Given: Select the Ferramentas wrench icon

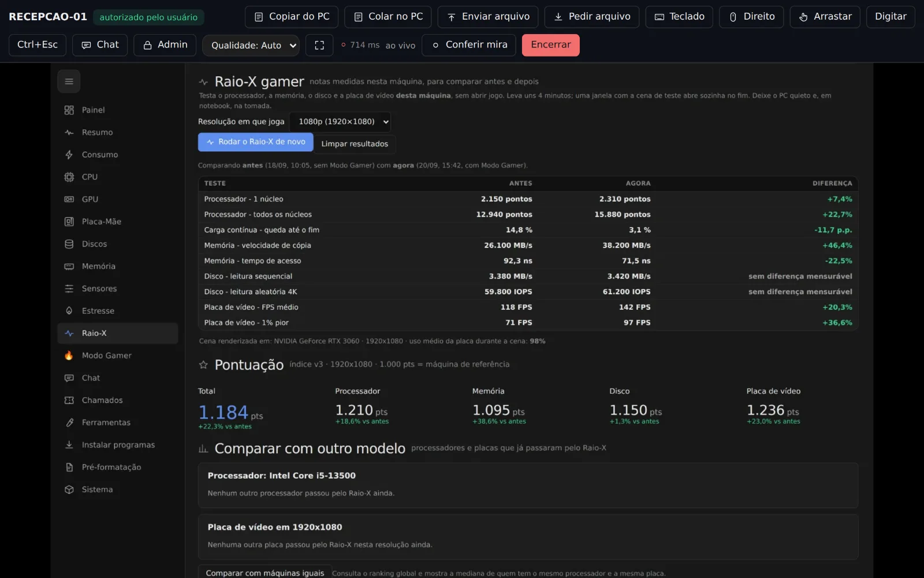Looking at the screenshot, I should coord(69,423).
